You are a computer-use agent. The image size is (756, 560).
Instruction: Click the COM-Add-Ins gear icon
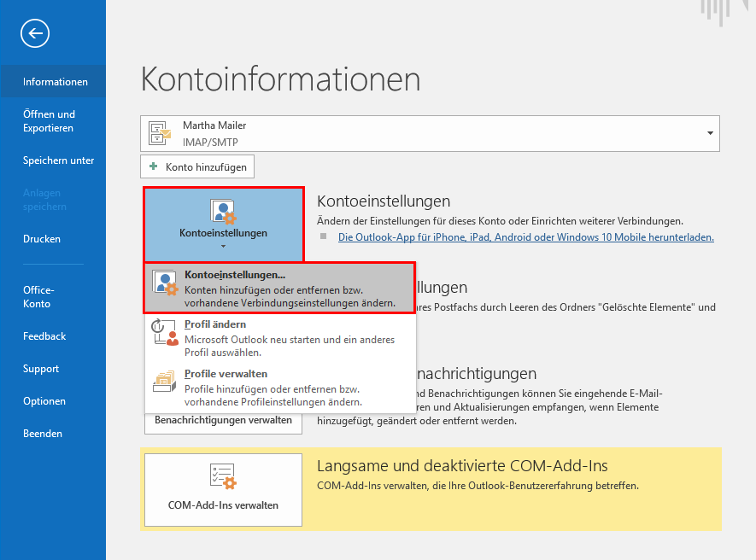[222, 476]
